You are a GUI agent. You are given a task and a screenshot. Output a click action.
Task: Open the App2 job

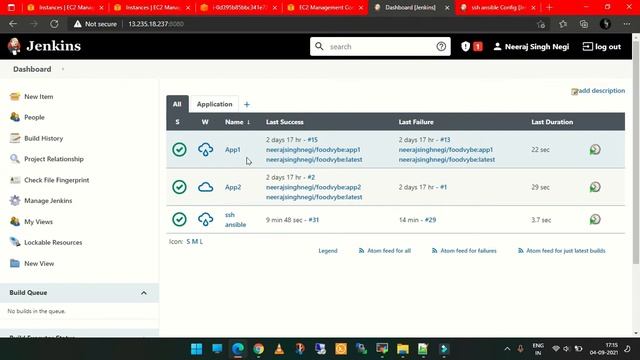click(233, 187)
